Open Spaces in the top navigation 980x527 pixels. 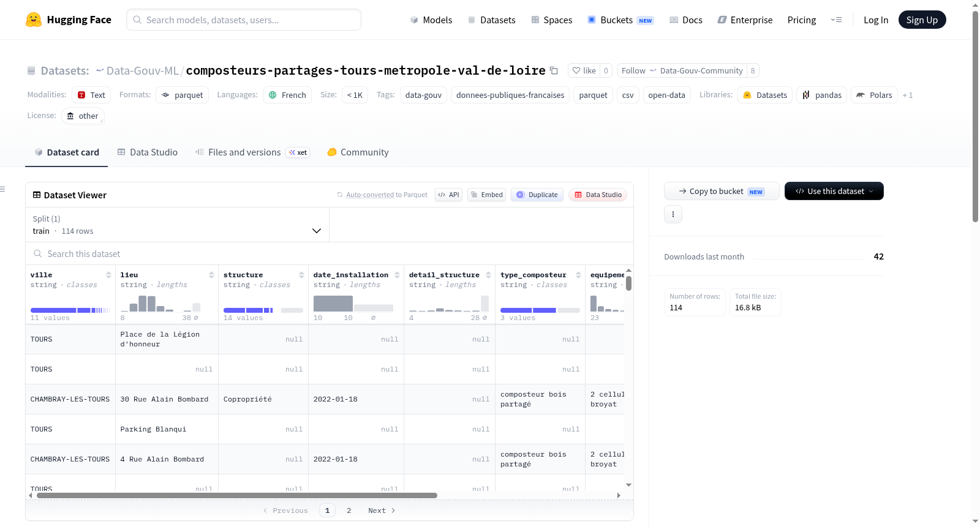(551, 20)
